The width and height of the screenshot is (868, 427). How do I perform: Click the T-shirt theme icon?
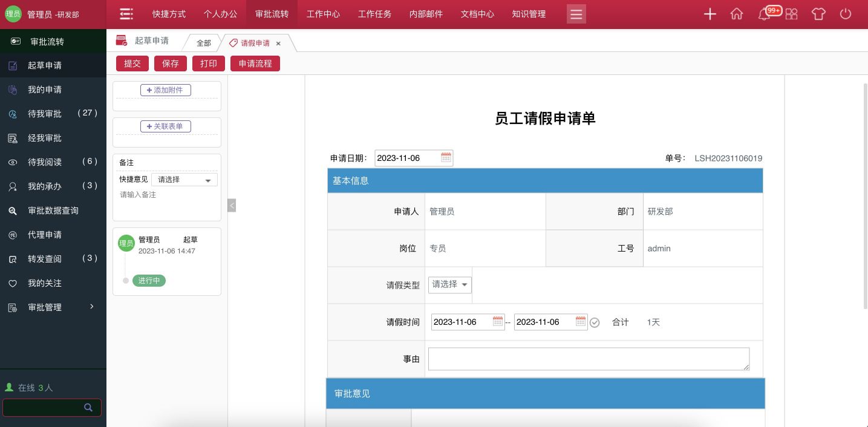pyautogui.click(x=818, y=15)
